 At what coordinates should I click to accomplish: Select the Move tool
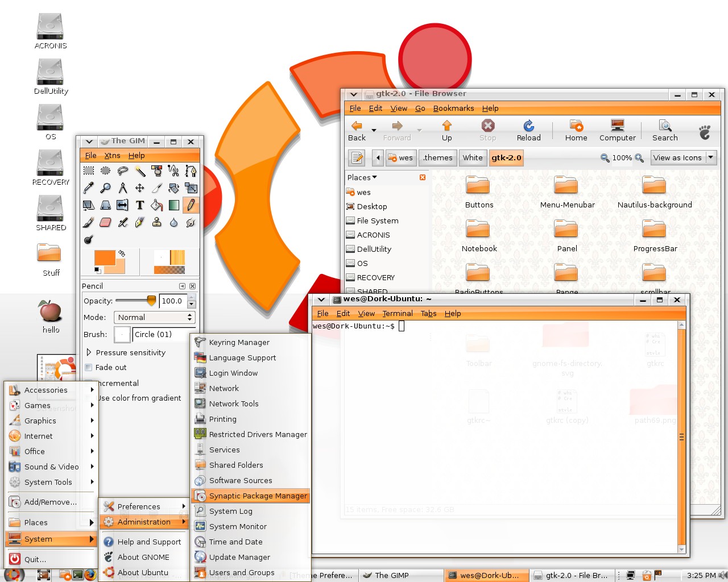coord(140,188)
